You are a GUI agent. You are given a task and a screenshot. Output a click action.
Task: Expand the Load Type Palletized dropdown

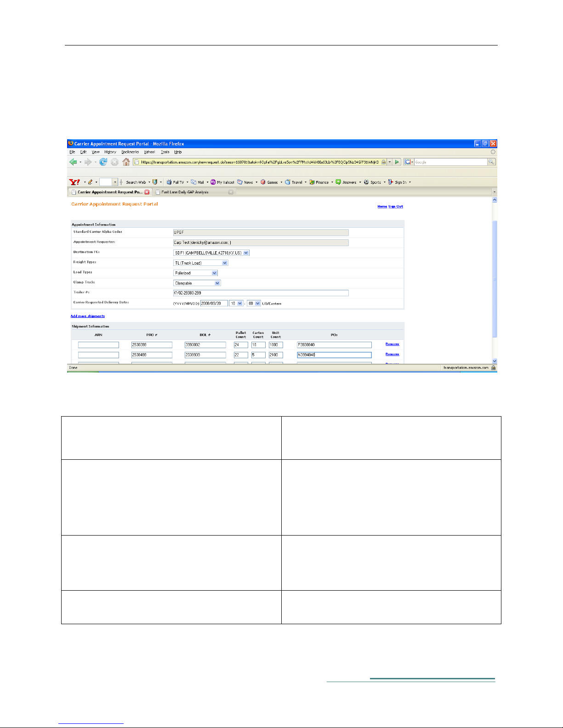(x=214, y=273)
